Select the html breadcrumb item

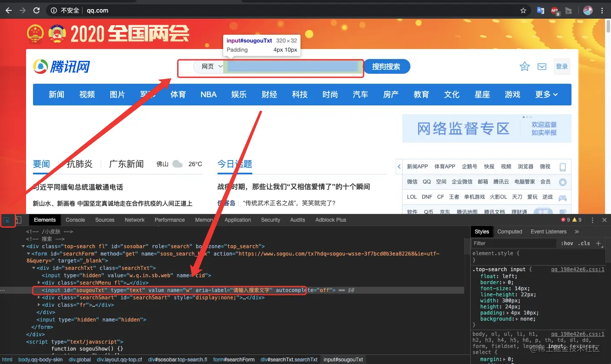pos(7,360)
